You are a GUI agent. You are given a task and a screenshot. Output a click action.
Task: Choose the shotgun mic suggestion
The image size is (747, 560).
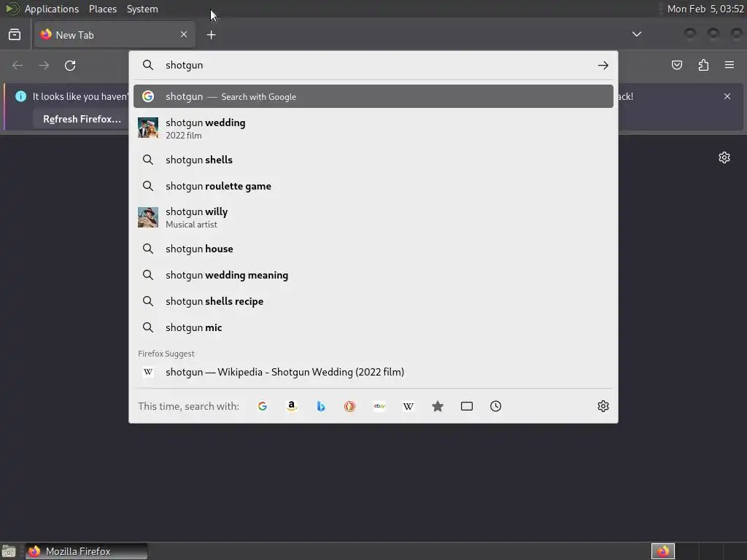[x=373, y=327]
